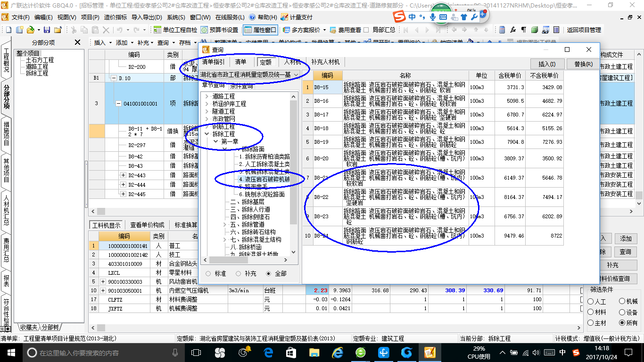The height and width of the screenshot is (362, 644).
Task: Open the 造价指标 menu
Action: (116, 17)
